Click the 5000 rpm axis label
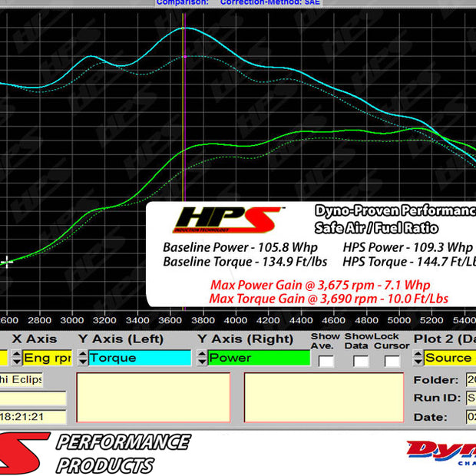The height and width of the screenshot is (476, 476). [x=399, y=320]
